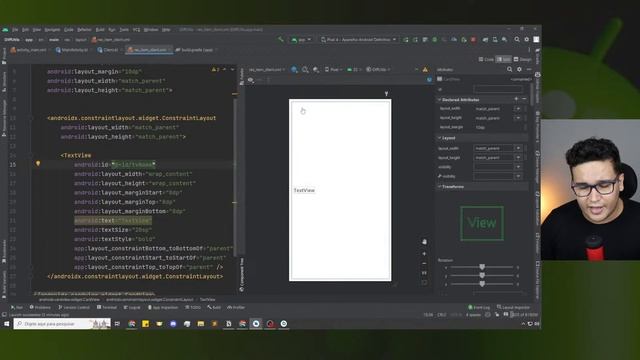Image resolution: width=640 pixels, height=360 pixels.
Task: Click the Make Project hammer icon
Action: [x=281, y=40]
